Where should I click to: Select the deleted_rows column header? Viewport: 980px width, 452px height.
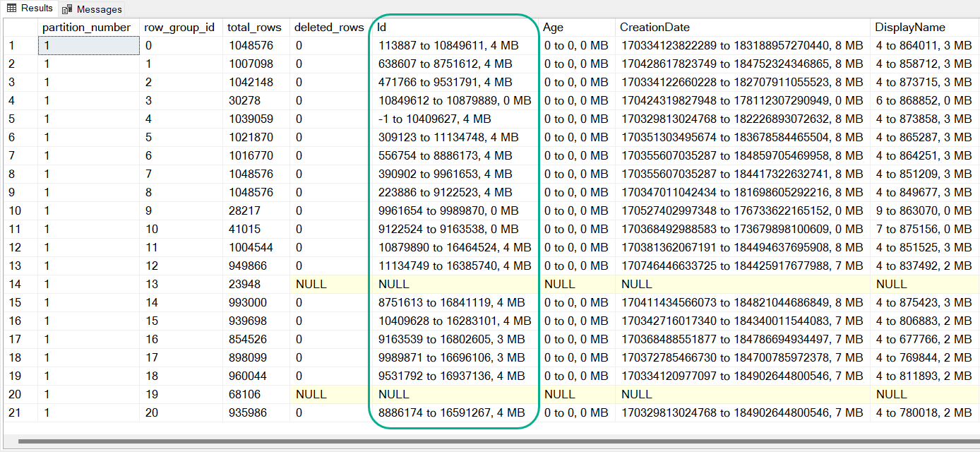coord(330,28)
